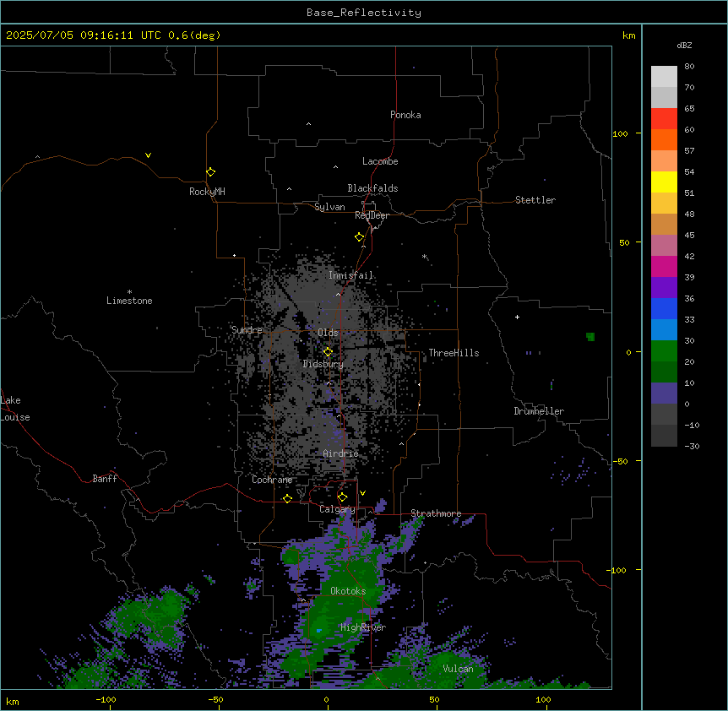
Task: Click the 100 tick on right km axis
Action: (x=620, y=133)
